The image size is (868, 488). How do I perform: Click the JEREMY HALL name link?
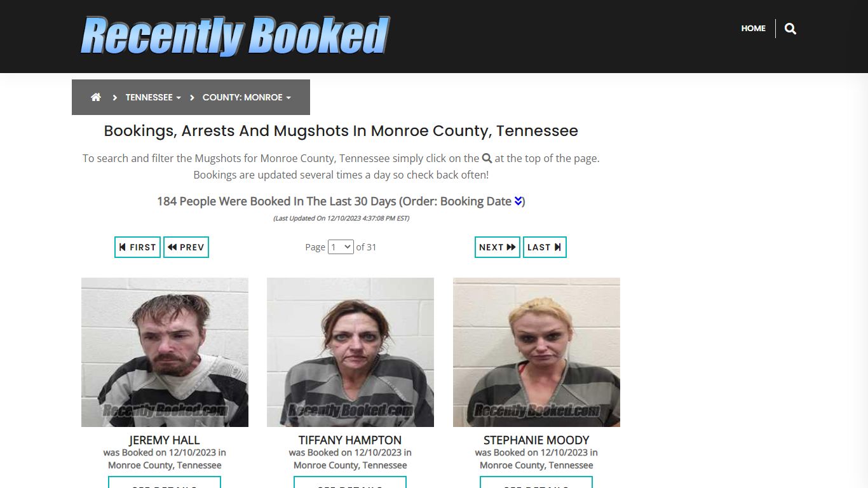pyautogui.click(x=165, y=440)
